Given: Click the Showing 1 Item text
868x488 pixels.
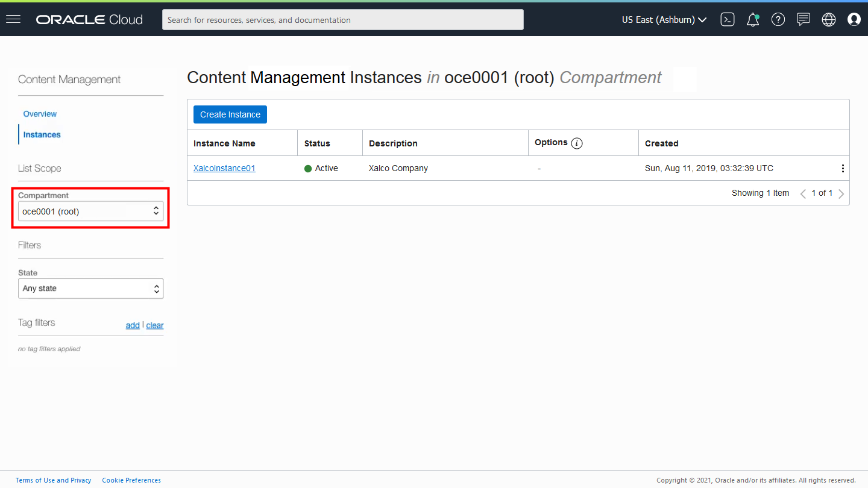Looking at the screenshot, I should coord(760,193).
